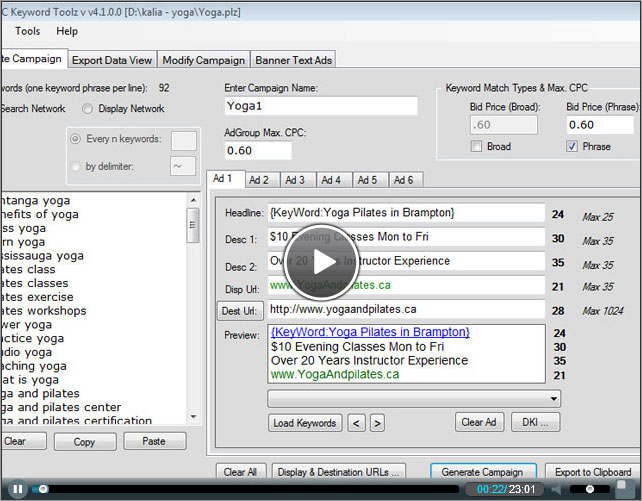
Task: Click the video progress bar handle
Action: 43,489
